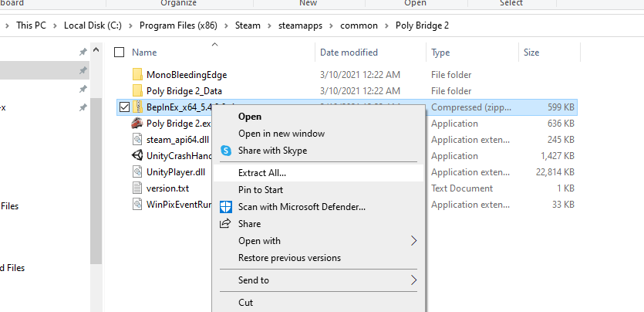Navigate to the Steam breadcrumb folder
Viewport: 644px width, 312px height.
[x=248, y=25]
